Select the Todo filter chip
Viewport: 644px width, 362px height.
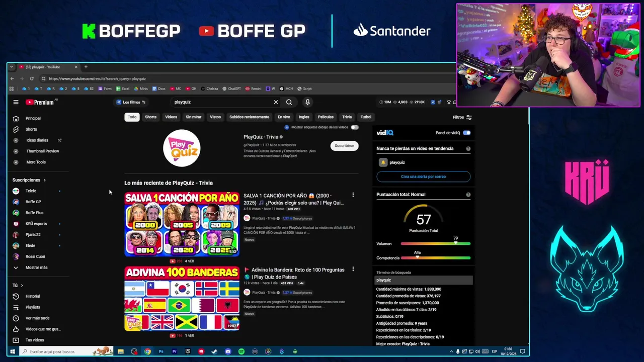(x=132, y=117)
